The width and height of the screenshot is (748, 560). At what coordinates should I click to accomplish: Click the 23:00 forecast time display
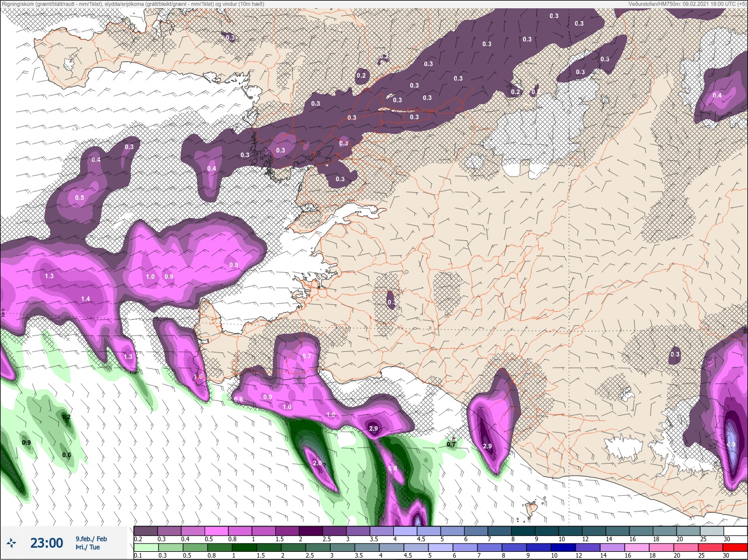click(47, 543)
